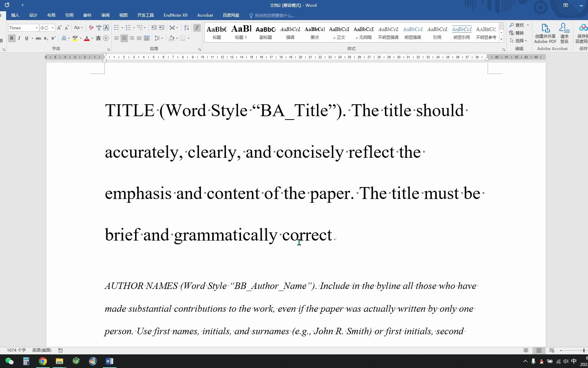Insert enclosed character symbol

tap(106, 38)
